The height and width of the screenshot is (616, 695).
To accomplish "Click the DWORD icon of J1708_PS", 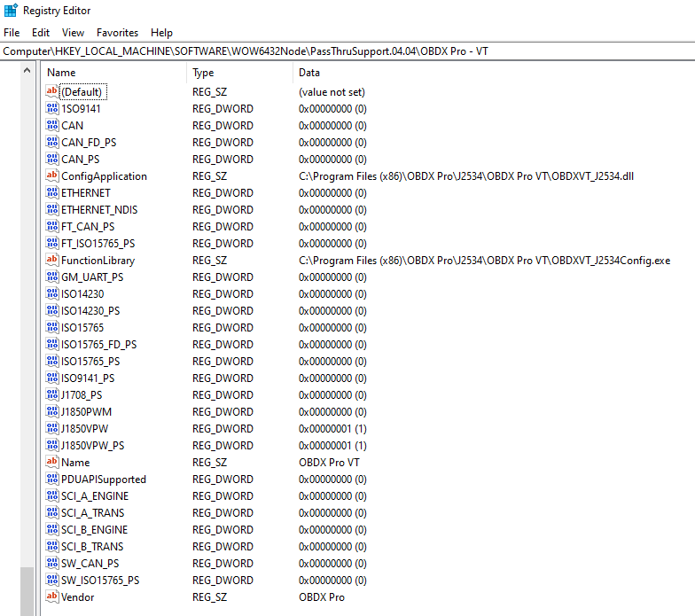I will (x=51, y=394).
